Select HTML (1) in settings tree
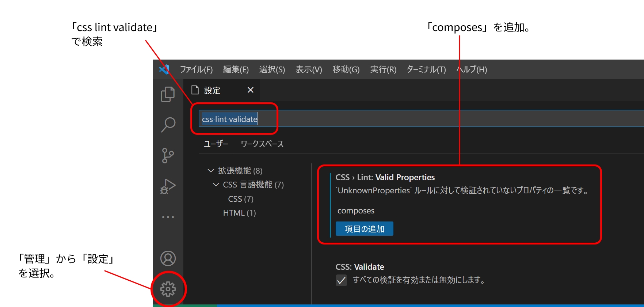644x307 pixels. click(x=239, y=213)
